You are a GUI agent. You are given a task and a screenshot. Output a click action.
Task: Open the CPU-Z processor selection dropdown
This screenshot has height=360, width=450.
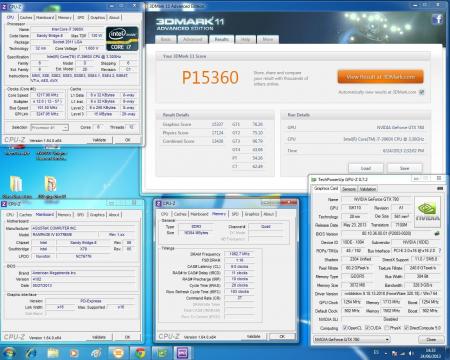[x=50, y=127]
